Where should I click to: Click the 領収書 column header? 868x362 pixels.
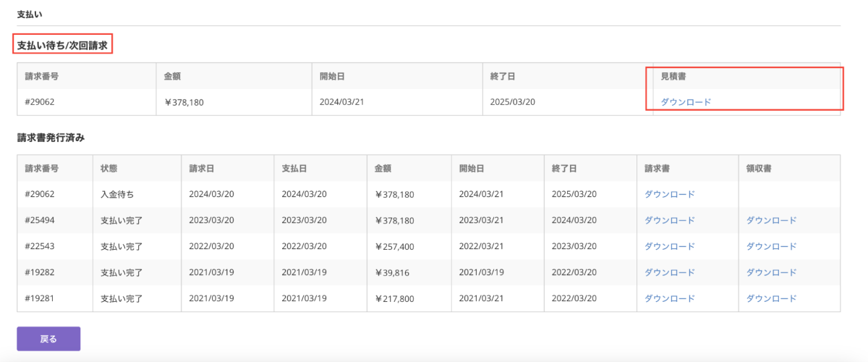tap(759, 168)
